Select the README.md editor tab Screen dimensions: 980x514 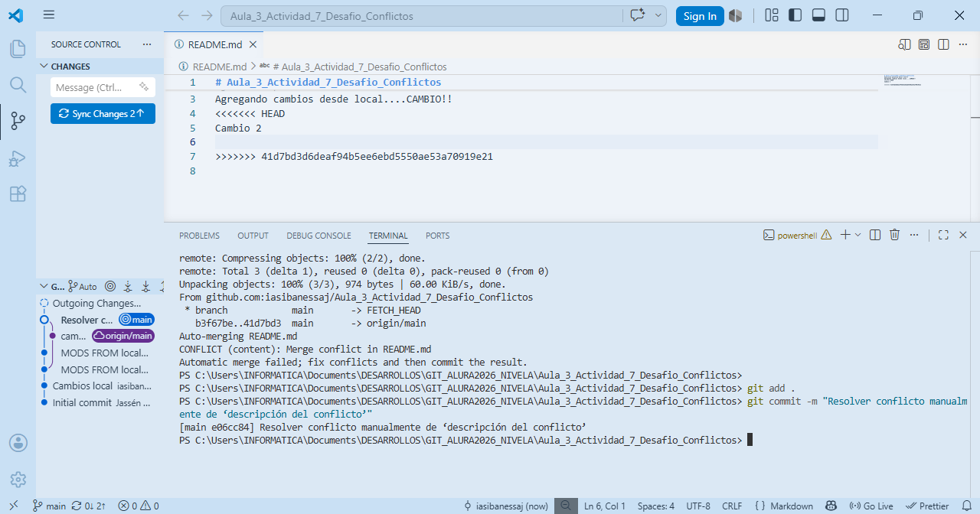(x=215, y=44)
